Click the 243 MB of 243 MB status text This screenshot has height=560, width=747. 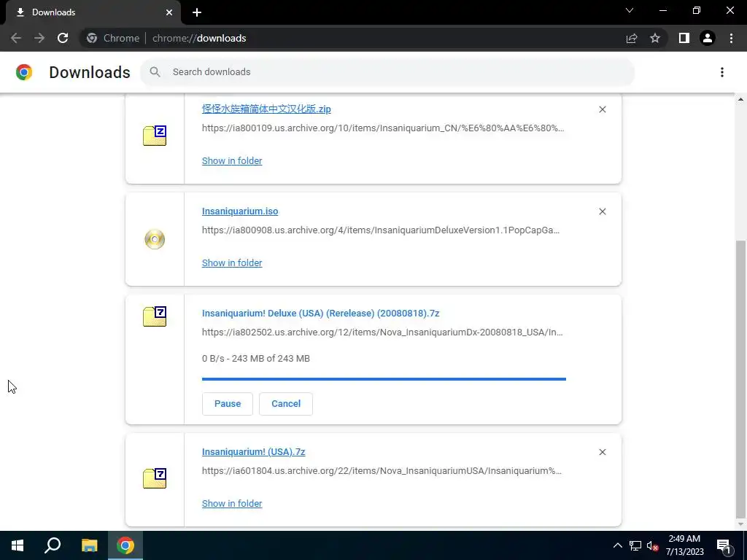(271, 359)
